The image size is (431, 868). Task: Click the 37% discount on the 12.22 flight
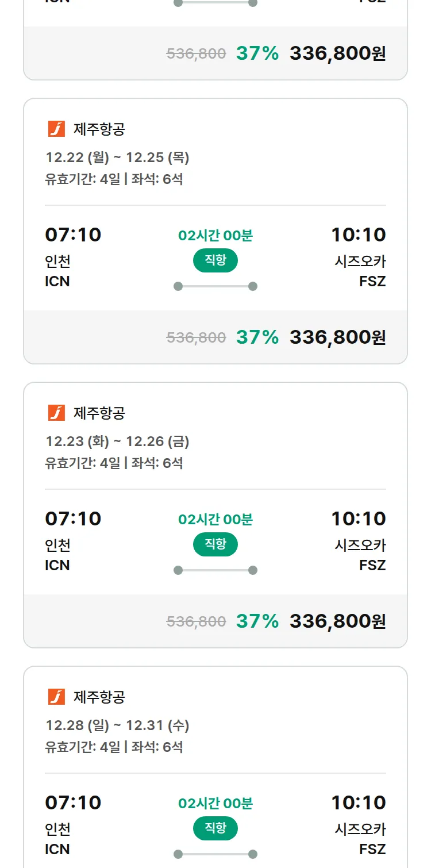pyautogui.click(x=257, y=337)
